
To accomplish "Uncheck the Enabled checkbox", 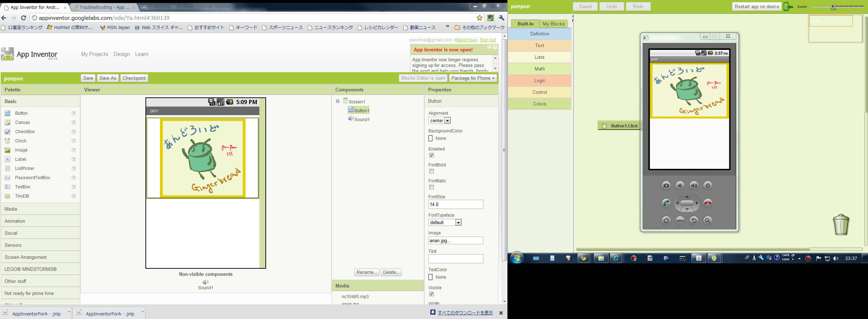I will 431,155.
